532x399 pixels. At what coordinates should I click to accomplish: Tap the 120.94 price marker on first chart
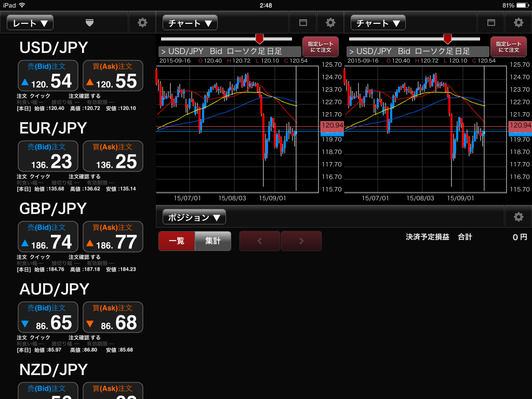click(x=332, y=126)
